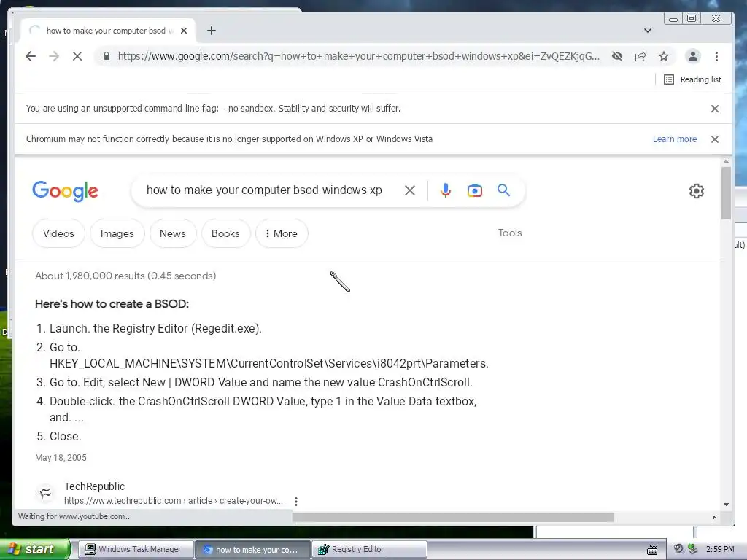Click the 'May 18, 2005' date text
Image resolution: width=747 pixels, height=560 pixels.
click(61, 458)
